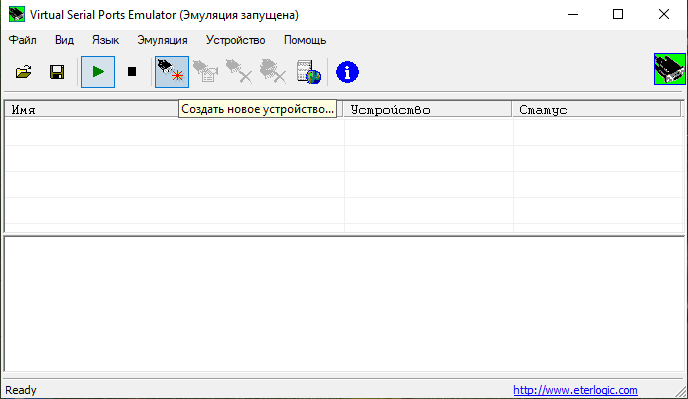Click the Статус column header
Screen dimensions: 688x399
597,109
